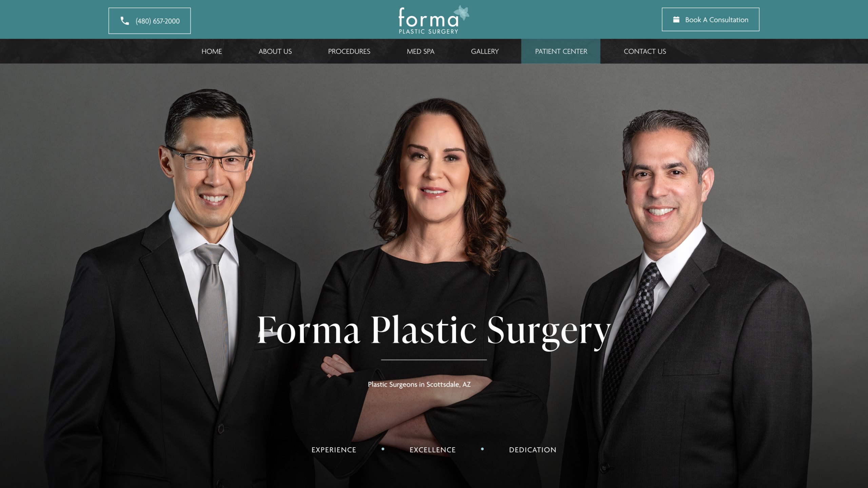Click the flower emblem on the logo
The height and width of the screenshot is (488, 868).
coord(461,13)
